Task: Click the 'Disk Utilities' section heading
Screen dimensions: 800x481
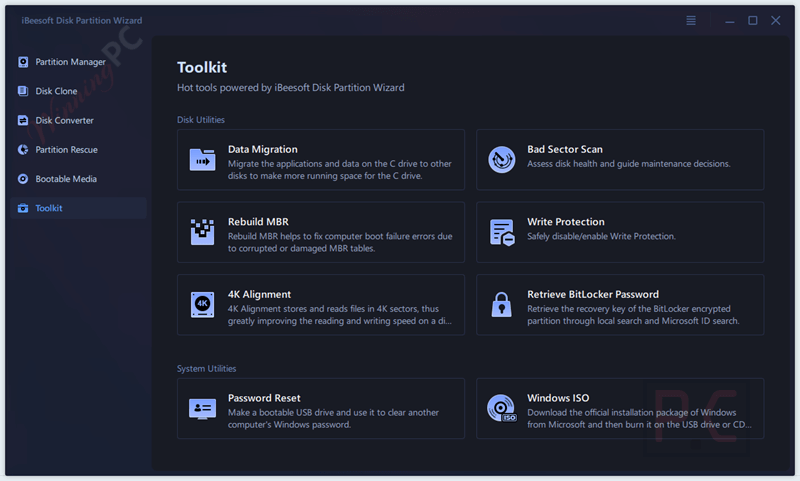Action: (x=201, y=120)
